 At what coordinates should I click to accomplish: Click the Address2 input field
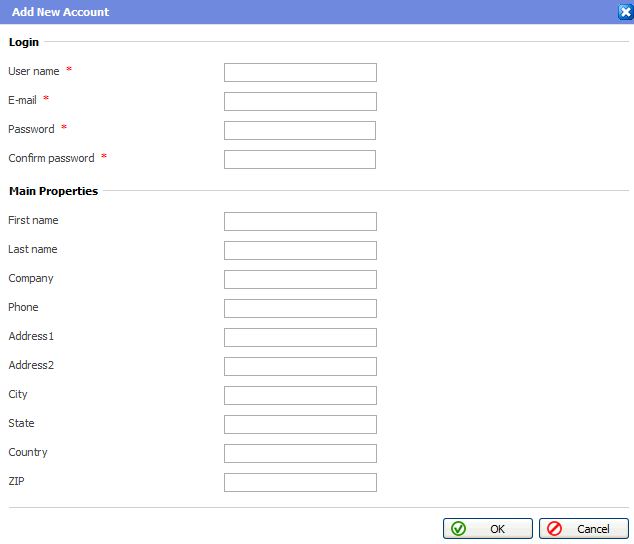300,366
